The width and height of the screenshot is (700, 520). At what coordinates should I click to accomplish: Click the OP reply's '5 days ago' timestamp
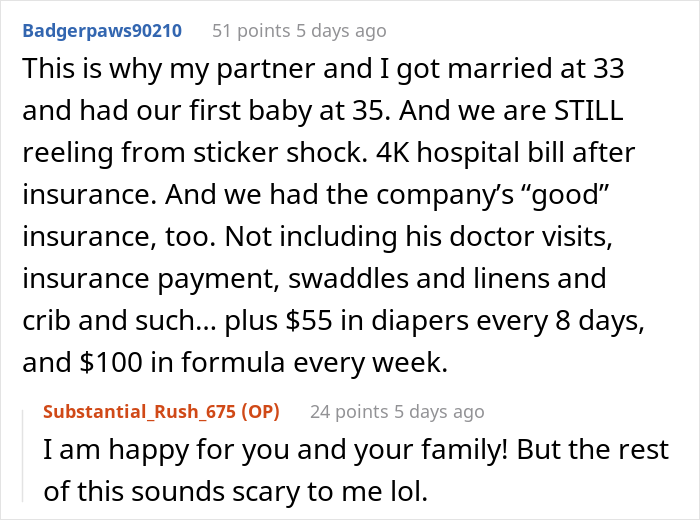(x=439, y=412)
